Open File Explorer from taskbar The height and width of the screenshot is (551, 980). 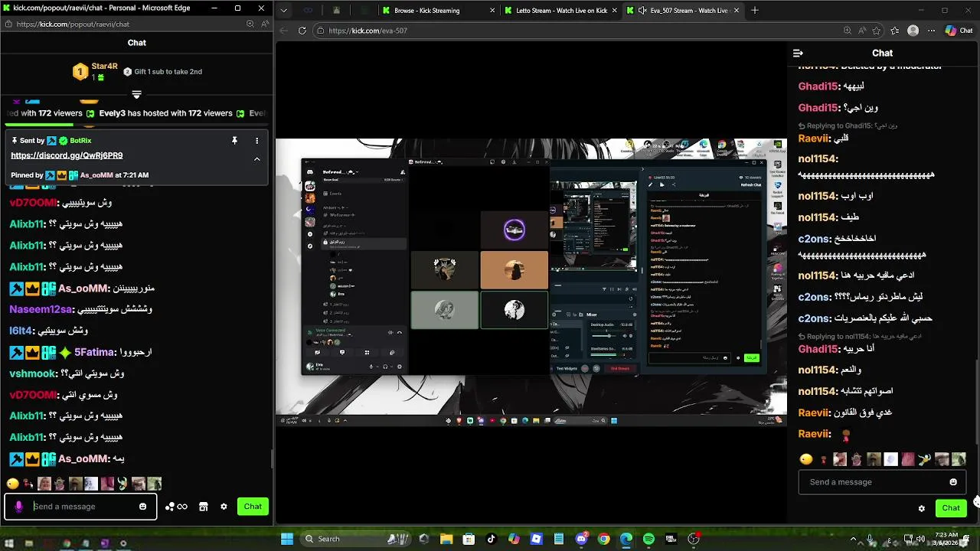(447, 539)
